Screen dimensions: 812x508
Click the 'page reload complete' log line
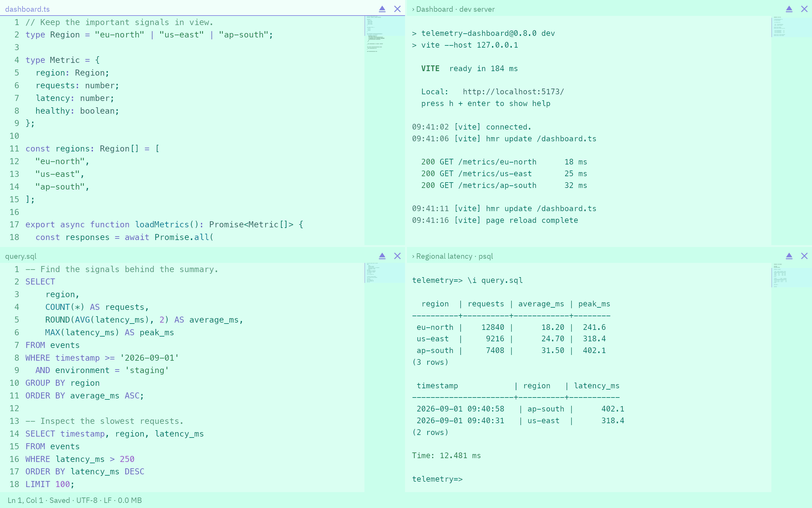(495, 220)
